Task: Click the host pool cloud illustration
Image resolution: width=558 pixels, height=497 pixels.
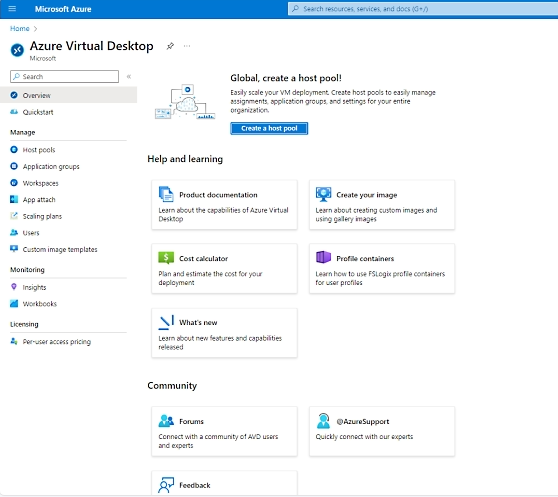Action: coord(185,102)
